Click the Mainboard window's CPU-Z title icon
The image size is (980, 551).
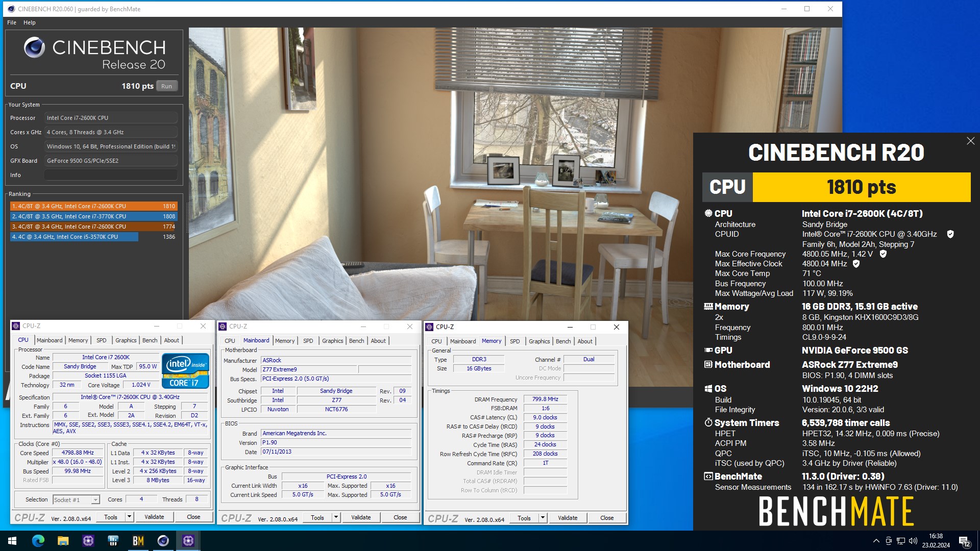coord(223,327)
